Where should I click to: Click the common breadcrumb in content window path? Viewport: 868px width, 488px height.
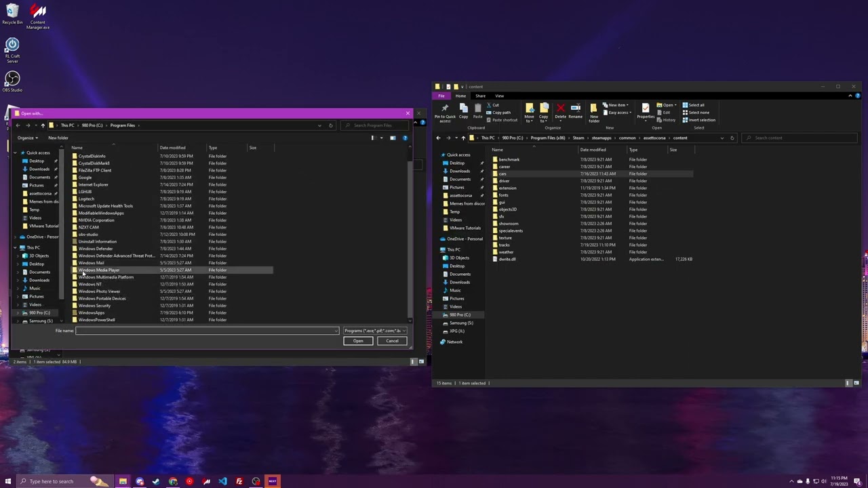[627, 138]
